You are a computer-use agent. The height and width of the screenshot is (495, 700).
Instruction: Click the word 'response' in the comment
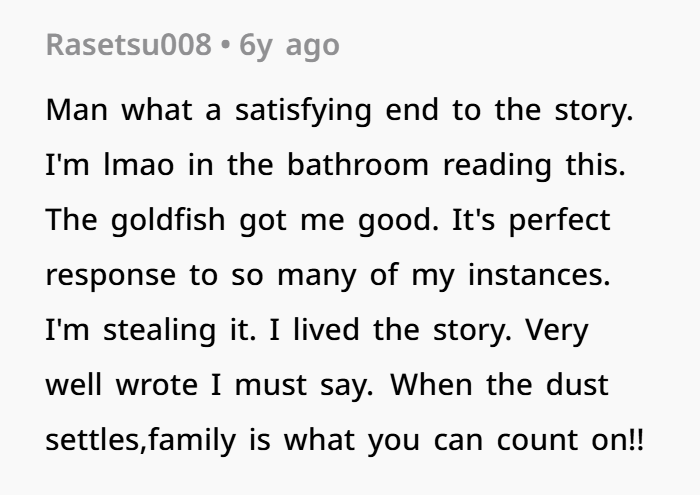click(x=111, y=276)
